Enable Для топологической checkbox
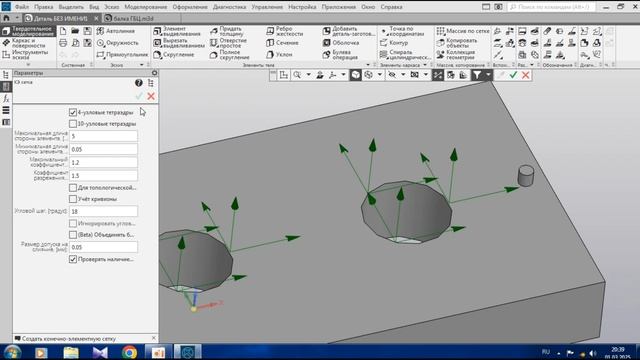Screen dimensions: 640x360 (x=73, y=188)
